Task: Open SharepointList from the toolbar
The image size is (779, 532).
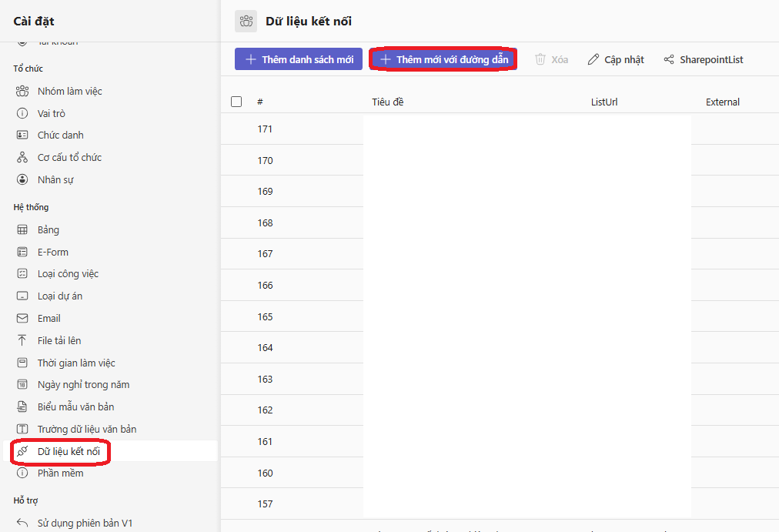Action: point(703,59)
